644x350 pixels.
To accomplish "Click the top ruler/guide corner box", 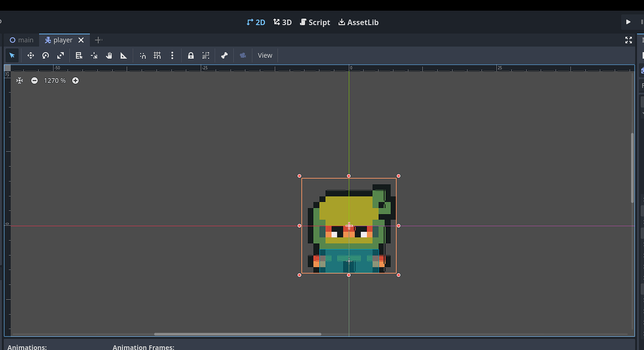I will [7, 68].
